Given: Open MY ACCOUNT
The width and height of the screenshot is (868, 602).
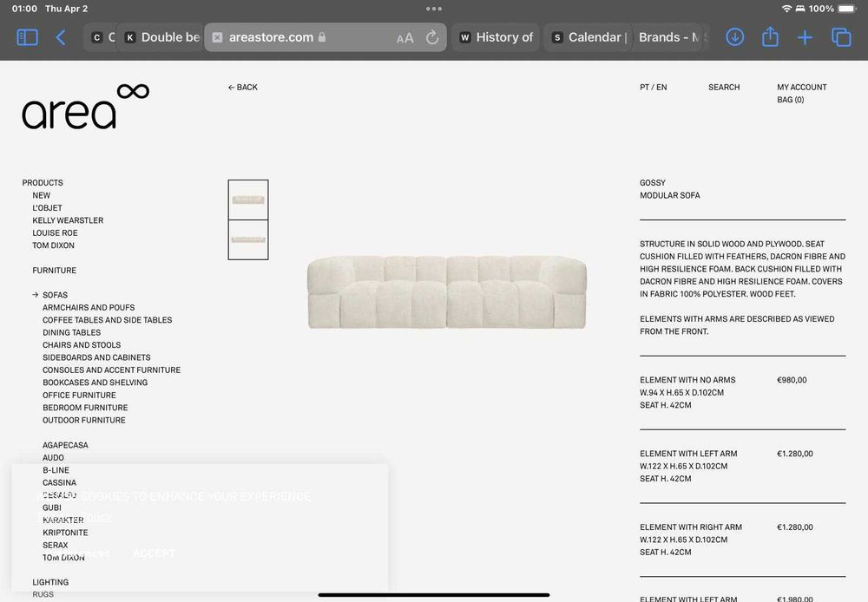Looking at the screenshot, I should coord(801,87).
